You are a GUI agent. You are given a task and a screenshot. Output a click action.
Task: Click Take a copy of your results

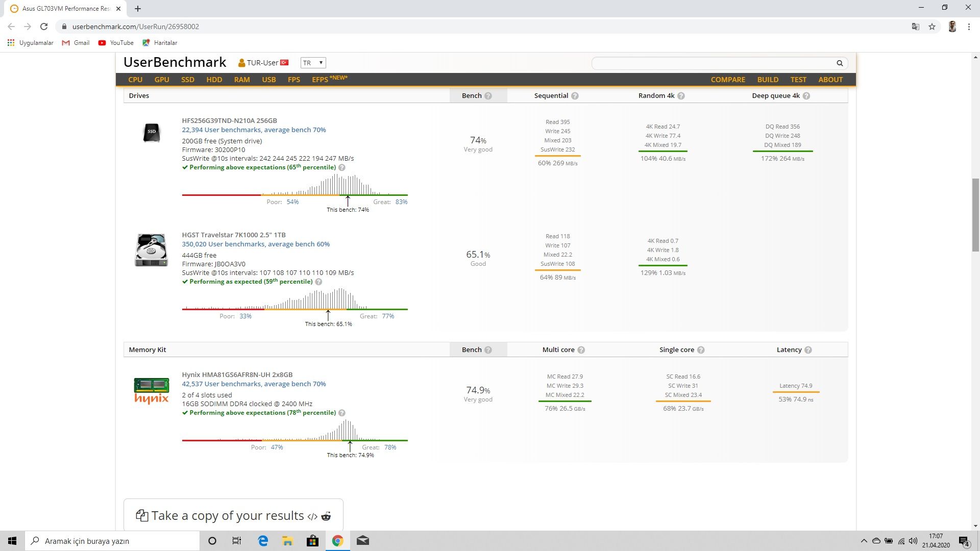(227, 516)
